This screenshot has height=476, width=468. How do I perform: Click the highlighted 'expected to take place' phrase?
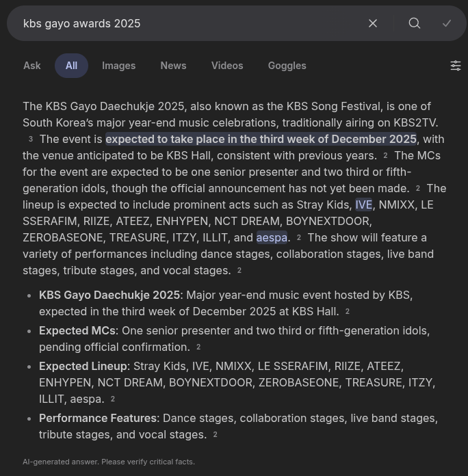point(261,139)
